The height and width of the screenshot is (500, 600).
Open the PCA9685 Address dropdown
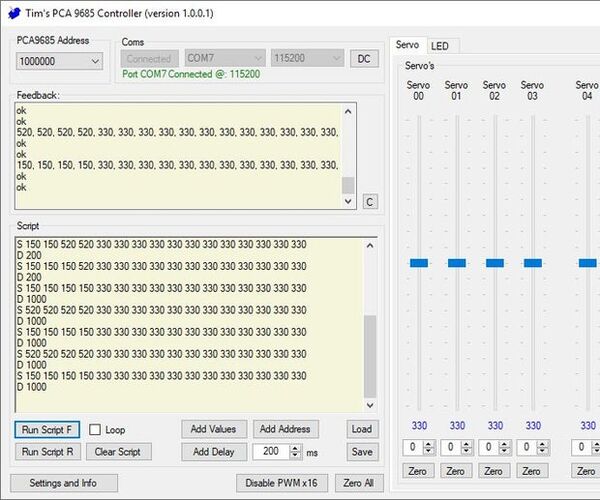pyautogui.click(x=60, y=61)
